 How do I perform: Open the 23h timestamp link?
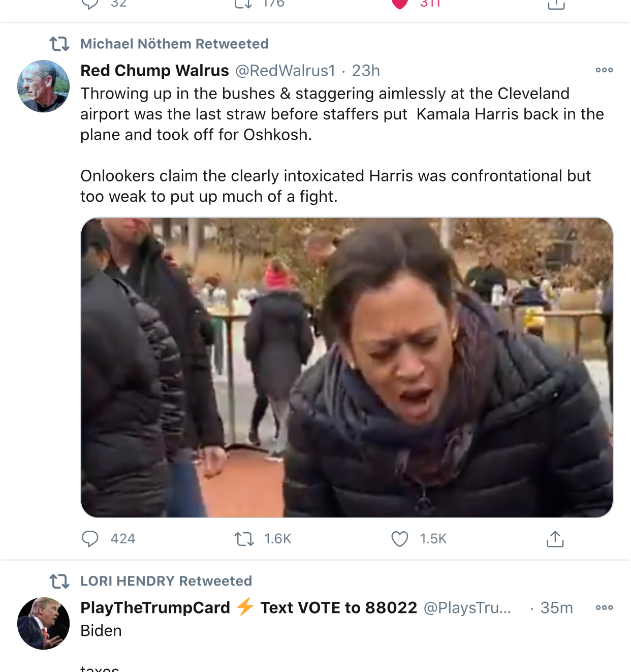tap(366, 70)
